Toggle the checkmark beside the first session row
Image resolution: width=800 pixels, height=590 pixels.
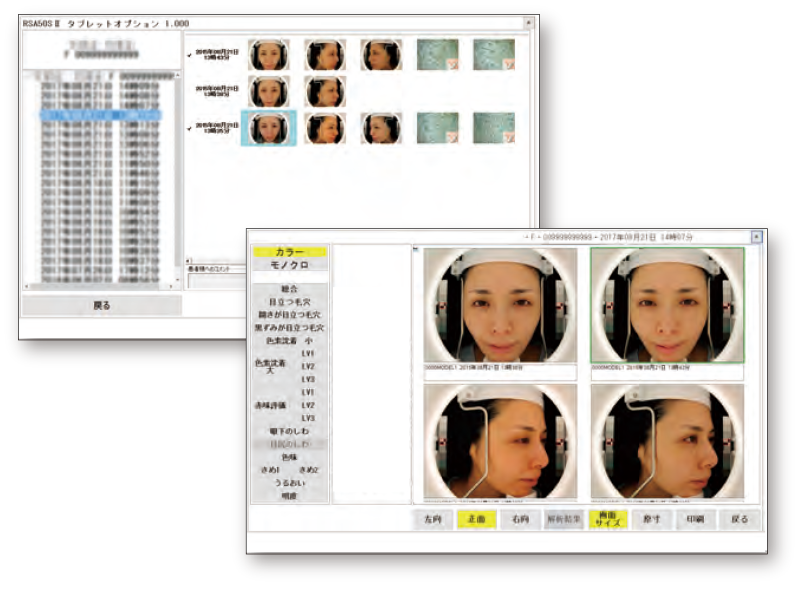(x=191, y=55)
